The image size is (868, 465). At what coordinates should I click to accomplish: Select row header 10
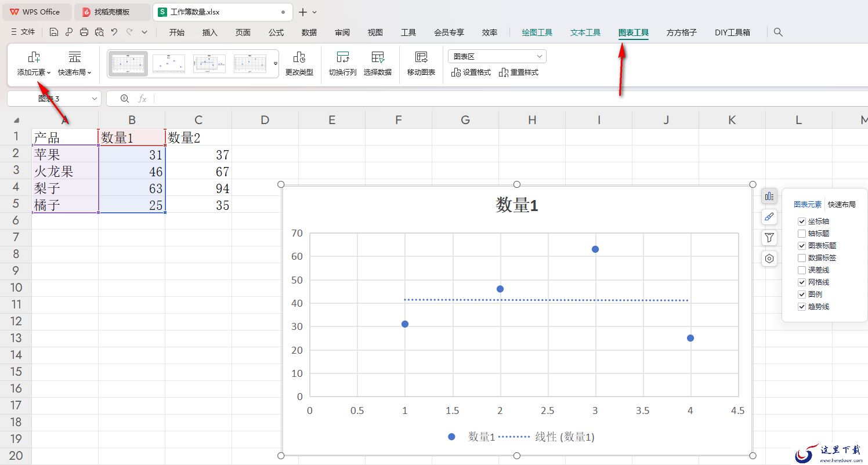point(16,288)
